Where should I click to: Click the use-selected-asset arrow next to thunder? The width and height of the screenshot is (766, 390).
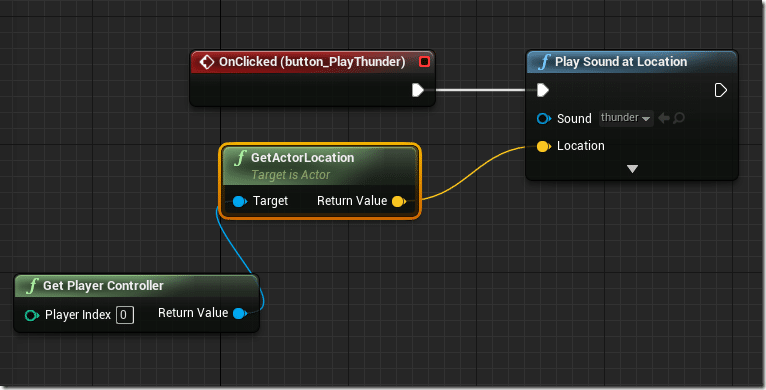coord(663,118)
